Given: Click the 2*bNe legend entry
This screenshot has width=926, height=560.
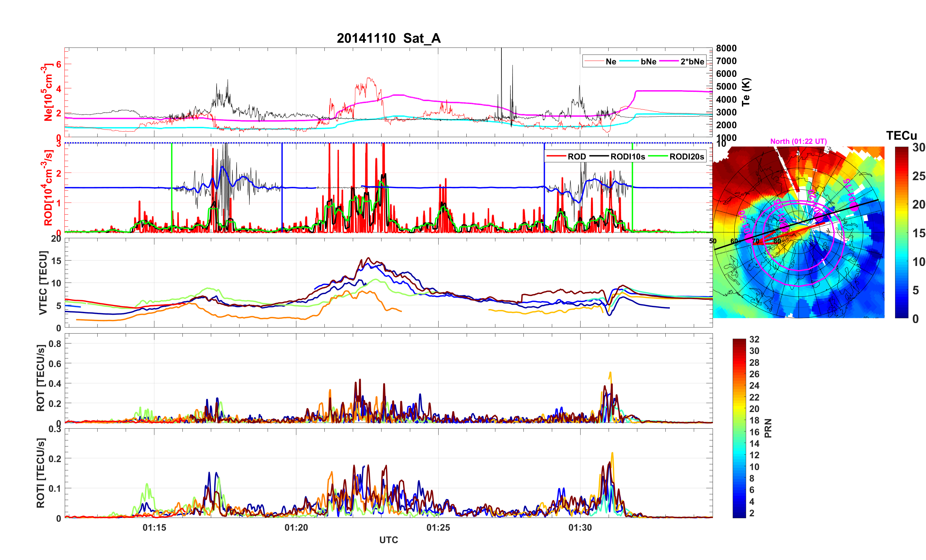Looking at the screenshot, I should (692, 62).
